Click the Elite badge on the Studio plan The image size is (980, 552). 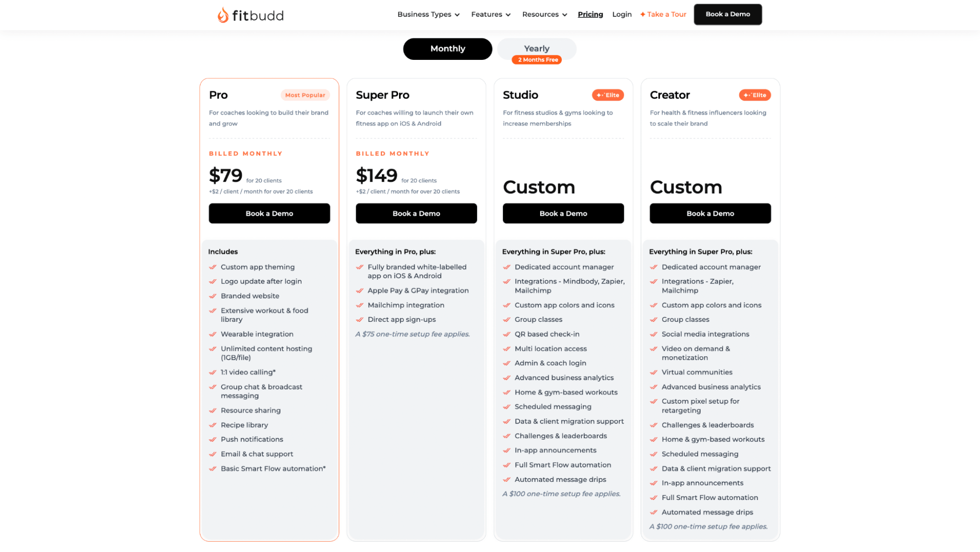[x=607, y=95]
